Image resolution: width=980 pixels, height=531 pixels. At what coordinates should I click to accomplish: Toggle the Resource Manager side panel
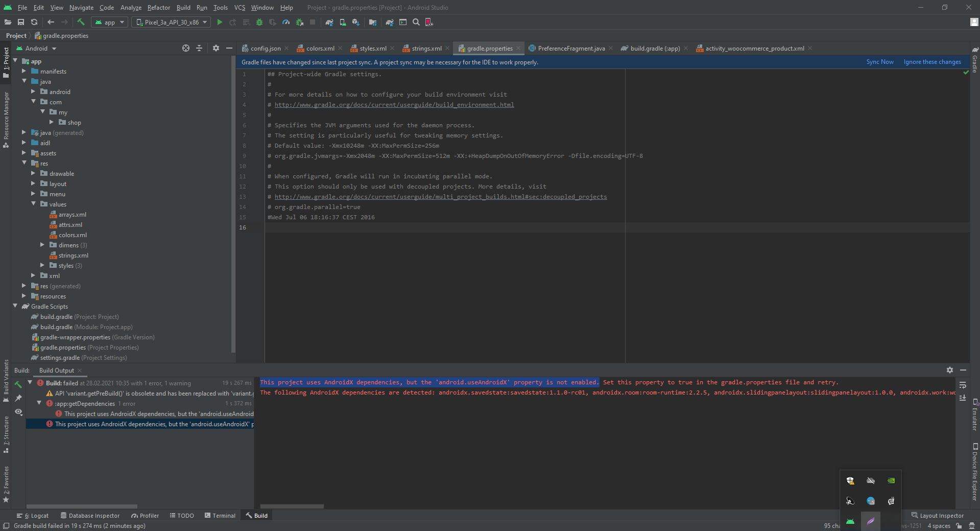(x=6, y=120)
